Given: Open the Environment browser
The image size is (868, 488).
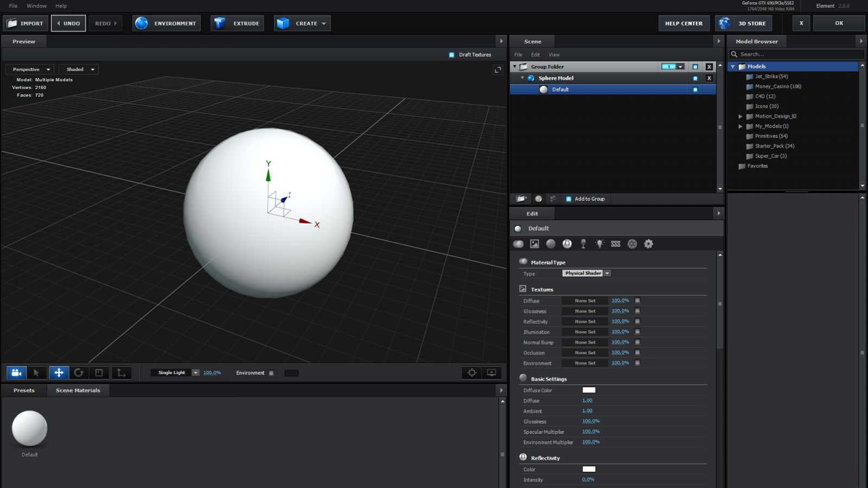Looking at the screenshot, I should (x=166, y=23).
